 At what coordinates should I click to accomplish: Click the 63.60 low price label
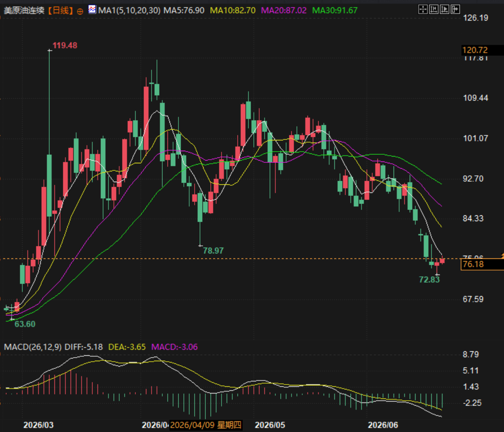coord(25,324)
